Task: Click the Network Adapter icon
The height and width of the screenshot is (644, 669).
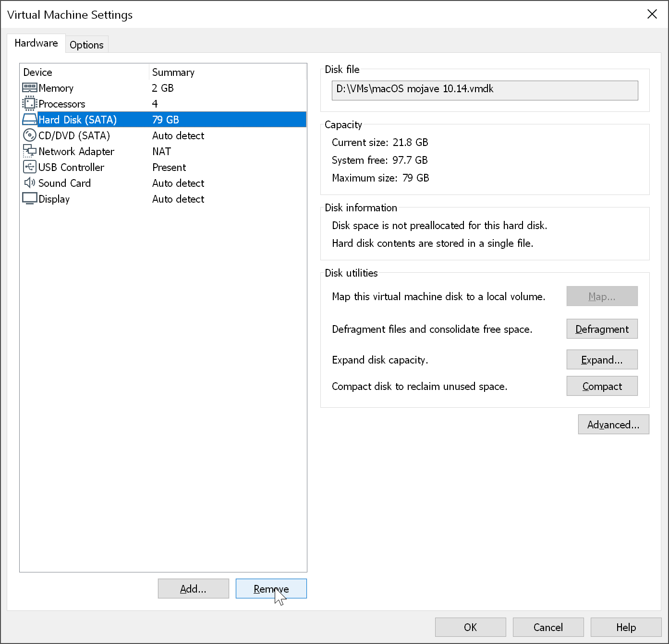Action: click(30, 151)
